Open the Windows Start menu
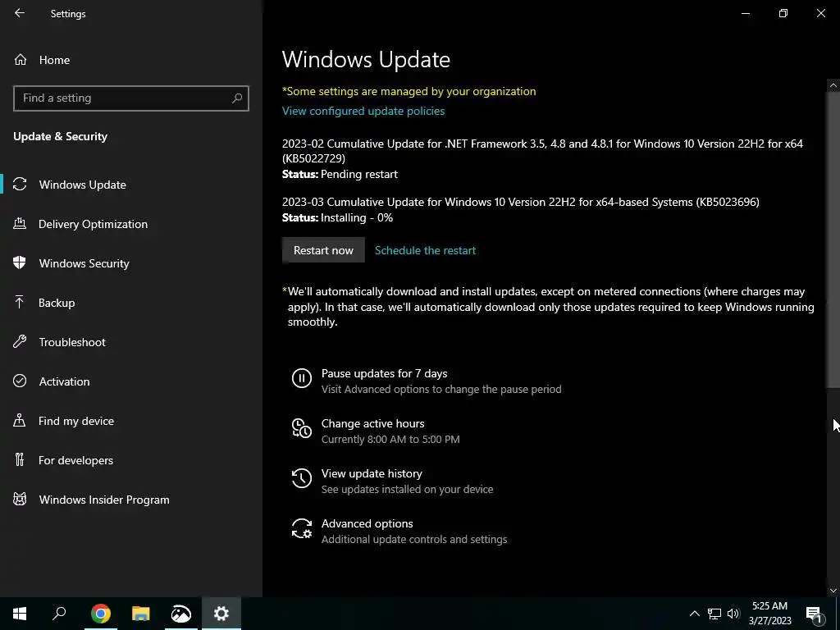The height and width of the screenshot is (630, 840). 20,614
